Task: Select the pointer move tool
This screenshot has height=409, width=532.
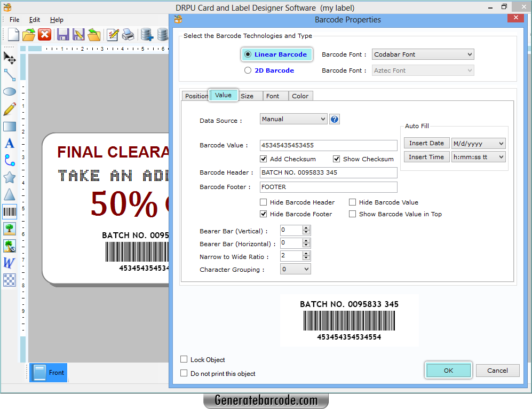Action: (10, 58)
